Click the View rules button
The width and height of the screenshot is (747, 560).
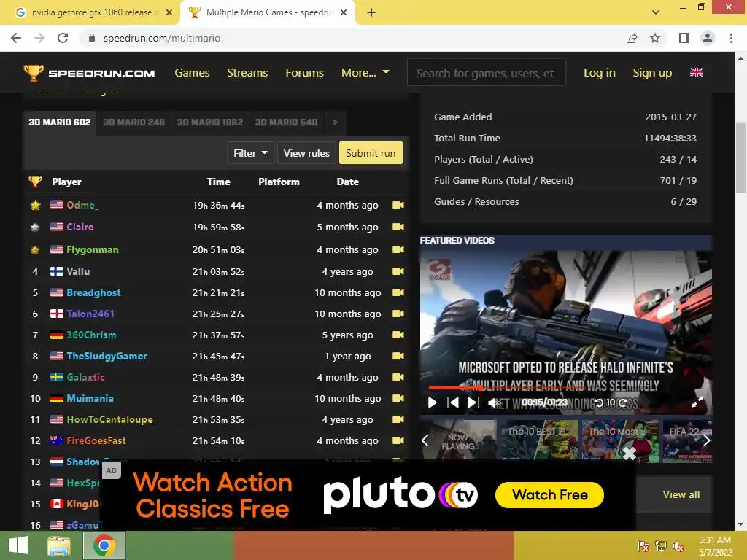pos(306,153)
